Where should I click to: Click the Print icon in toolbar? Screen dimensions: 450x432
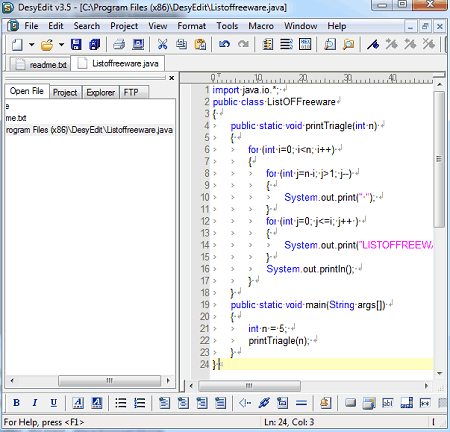point(119,44)
